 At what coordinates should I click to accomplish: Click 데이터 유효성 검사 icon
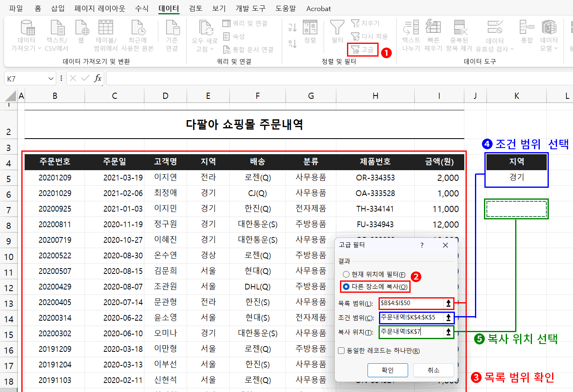tap(495, 27)
